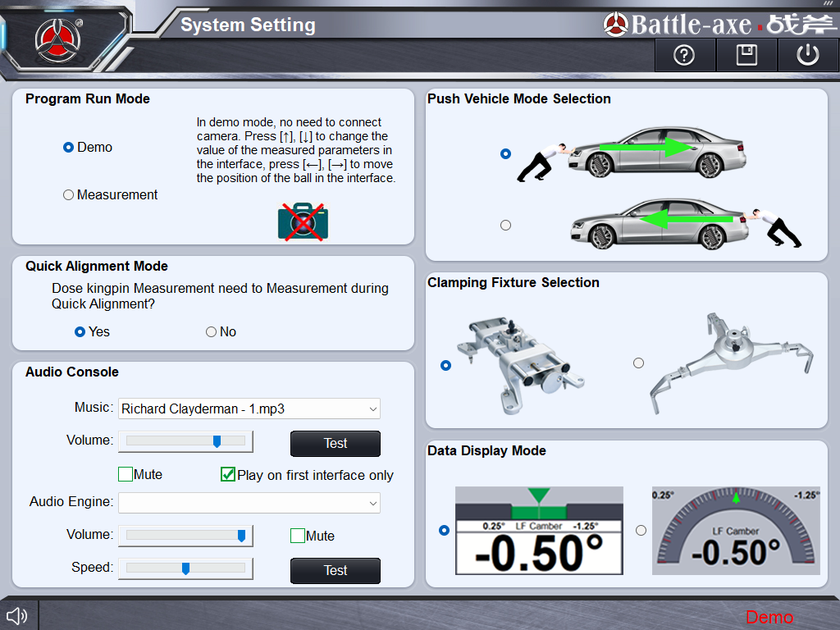Select the four-arm clamping fixture image

click(733, 363)
